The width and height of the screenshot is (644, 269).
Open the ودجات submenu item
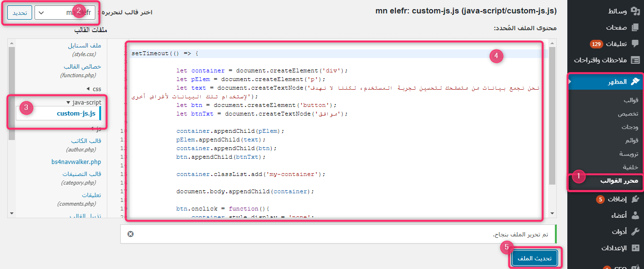click(x=630, y=127)
